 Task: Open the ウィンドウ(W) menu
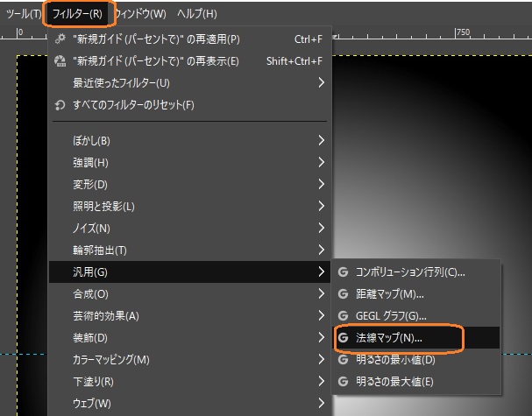[140, 14]
